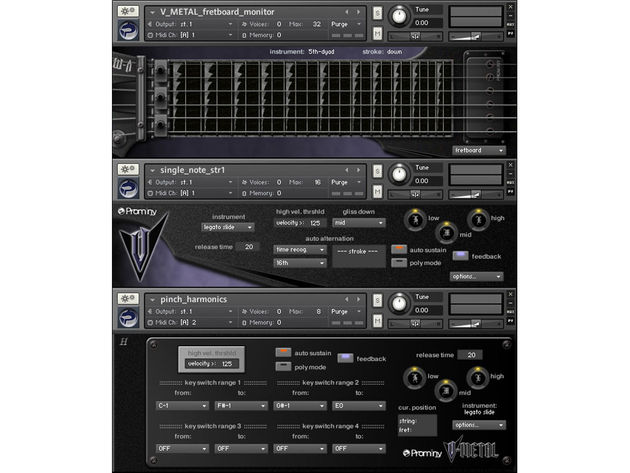
Task: Open the options menu in single_note_str1
Action: (x=476, y=276)
